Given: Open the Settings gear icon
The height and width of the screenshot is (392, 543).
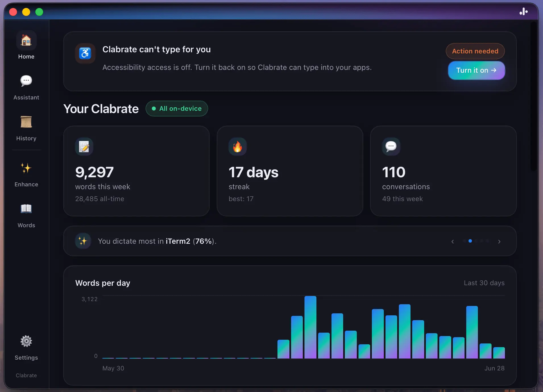Looking at the screenshot, I should tap(26, 341).
